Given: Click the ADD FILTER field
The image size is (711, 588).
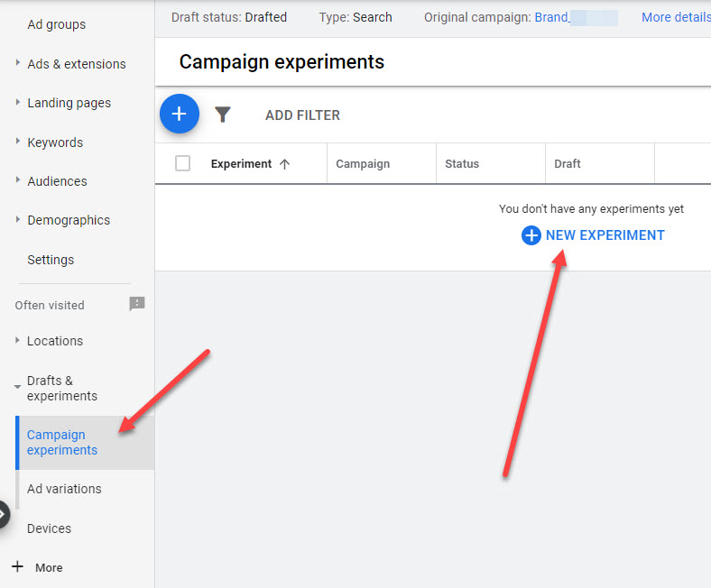Looking at the screenshot, I should 302,115.
